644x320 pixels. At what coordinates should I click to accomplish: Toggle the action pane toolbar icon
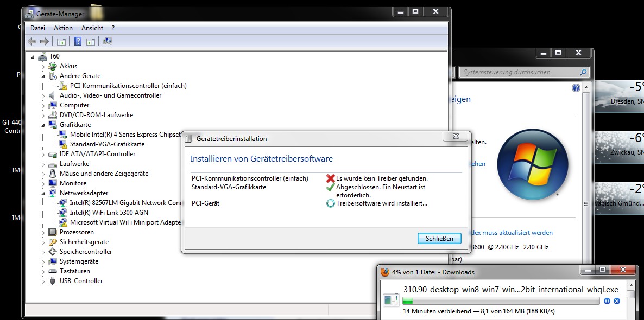[x=91, y=41]
